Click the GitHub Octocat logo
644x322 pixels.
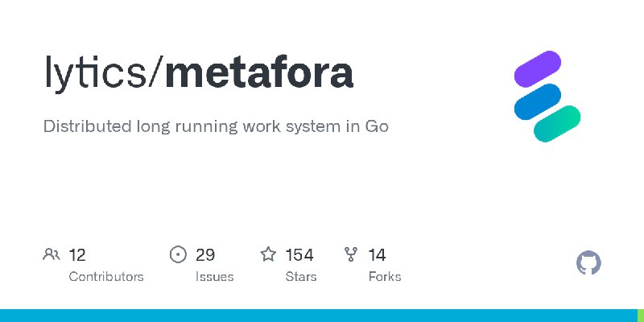click(x=588, y=263)
